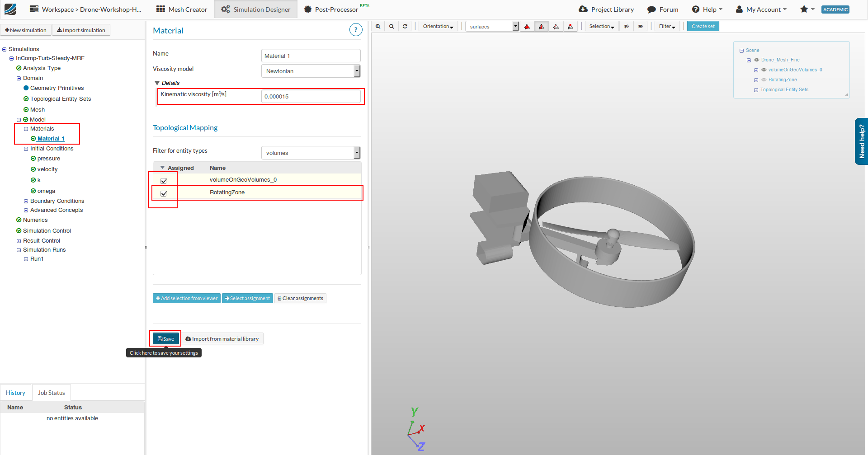The image size is (868, 455).
Task: Toggle visibility of volumeOnGeoVolumes_0 in scene tree
Action: (764, 70)
